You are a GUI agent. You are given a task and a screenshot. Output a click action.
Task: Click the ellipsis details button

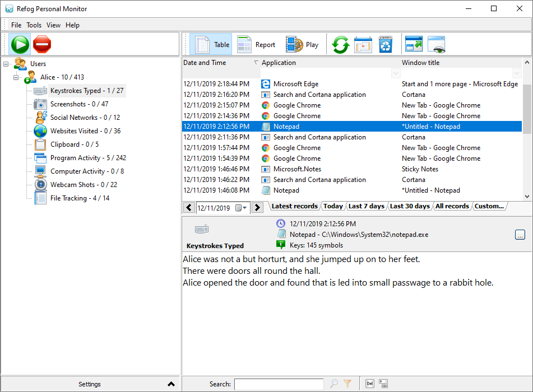[520, 235]
